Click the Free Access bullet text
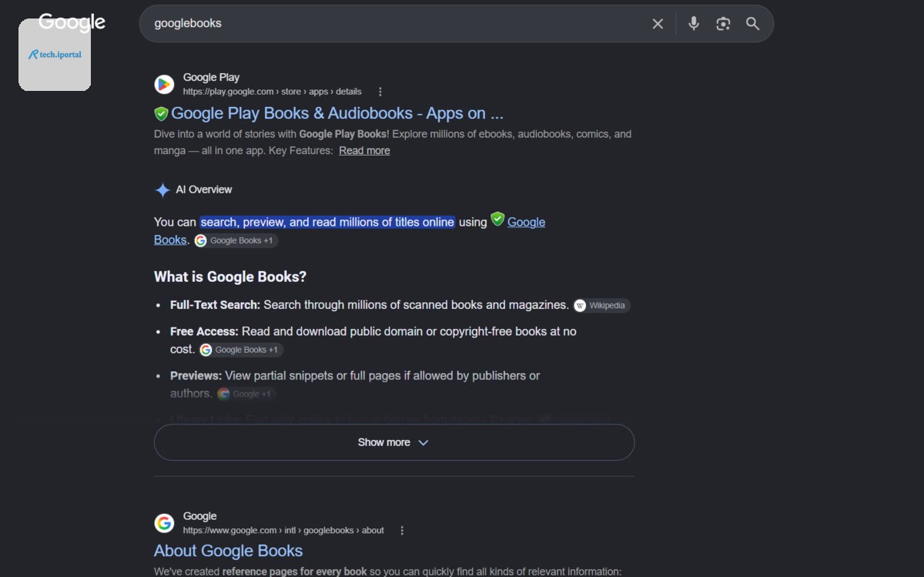Image resolution: width=924 pixels, height=577 pixels. click(x=373, y=340)
